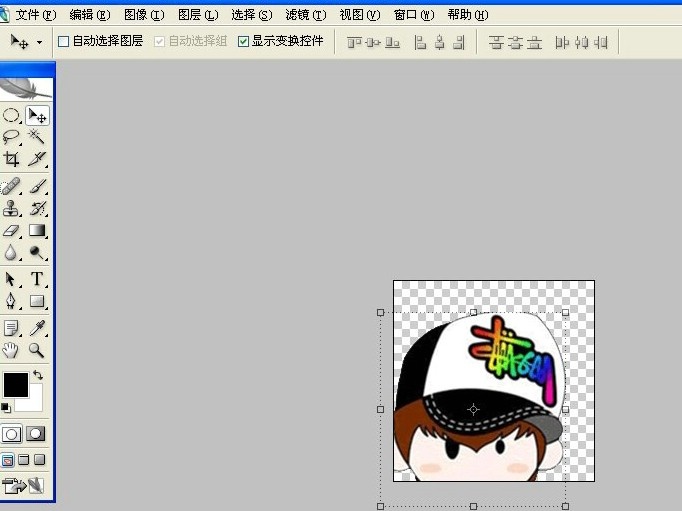Uncheck 显示变换控件 checkbox
Viewport: 682px width, 511px height.
243,41
